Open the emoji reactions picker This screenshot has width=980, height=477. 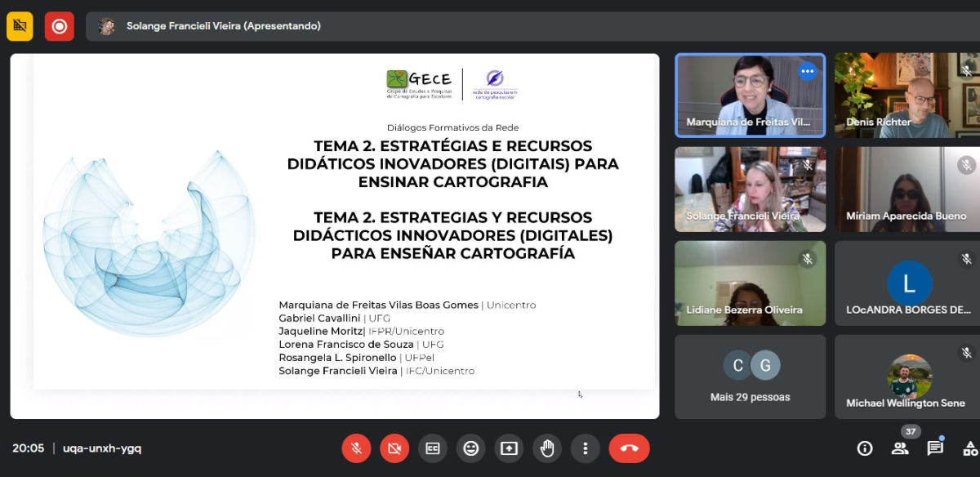point(470,448)
